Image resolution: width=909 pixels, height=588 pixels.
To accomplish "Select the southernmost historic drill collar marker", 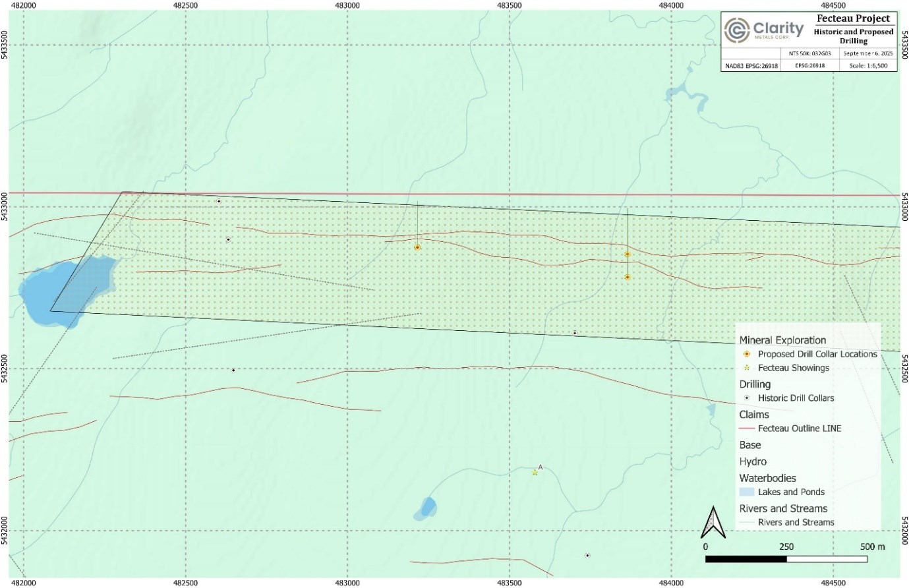I will (x=587, y=555).
